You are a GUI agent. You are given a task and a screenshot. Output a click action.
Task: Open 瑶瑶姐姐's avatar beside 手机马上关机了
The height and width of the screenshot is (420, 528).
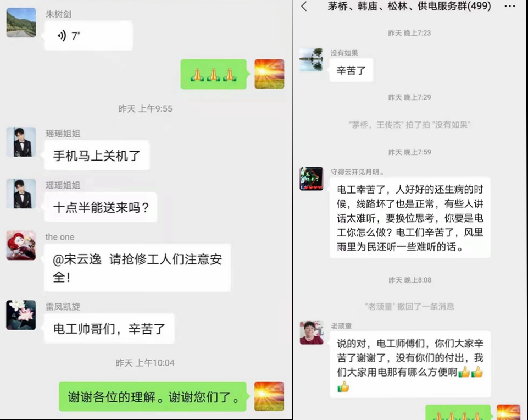[21, 142]
